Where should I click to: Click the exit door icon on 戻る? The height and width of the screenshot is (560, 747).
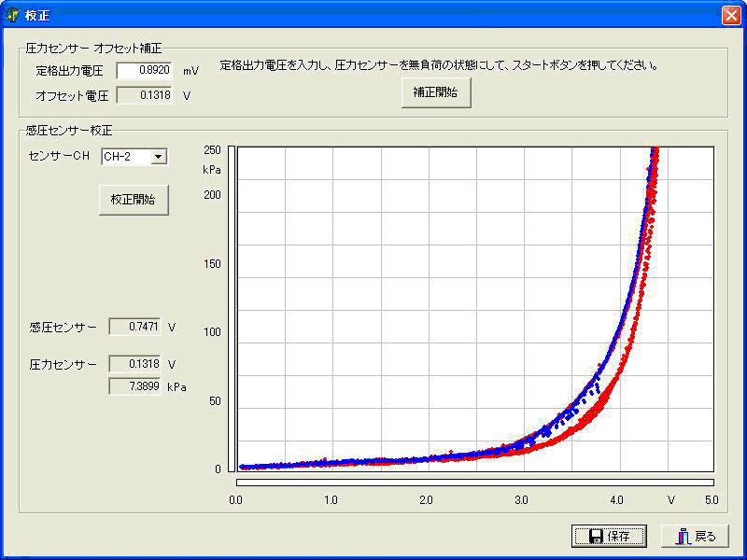tap(684, 537)
